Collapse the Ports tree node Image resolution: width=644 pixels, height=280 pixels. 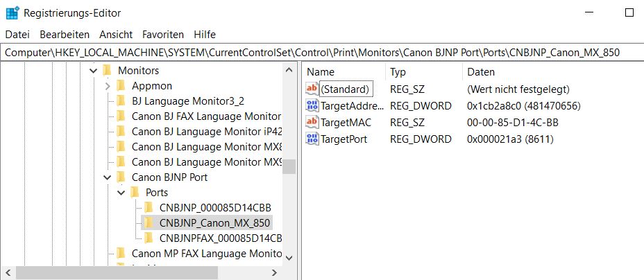click(x=121, y=193)
